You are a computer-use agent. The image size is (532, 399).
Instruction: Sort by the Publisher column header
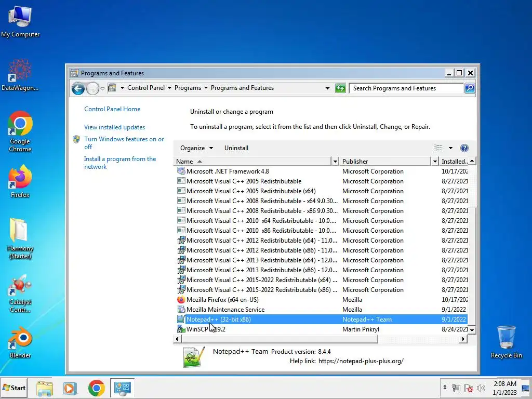[x=385, y=162]
